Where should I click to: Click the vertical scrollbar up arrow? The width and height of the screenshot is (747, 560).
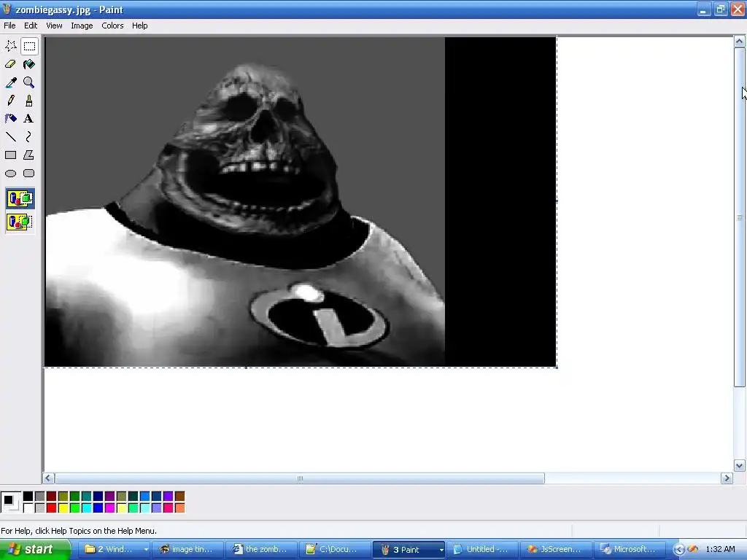coord(740,42)
